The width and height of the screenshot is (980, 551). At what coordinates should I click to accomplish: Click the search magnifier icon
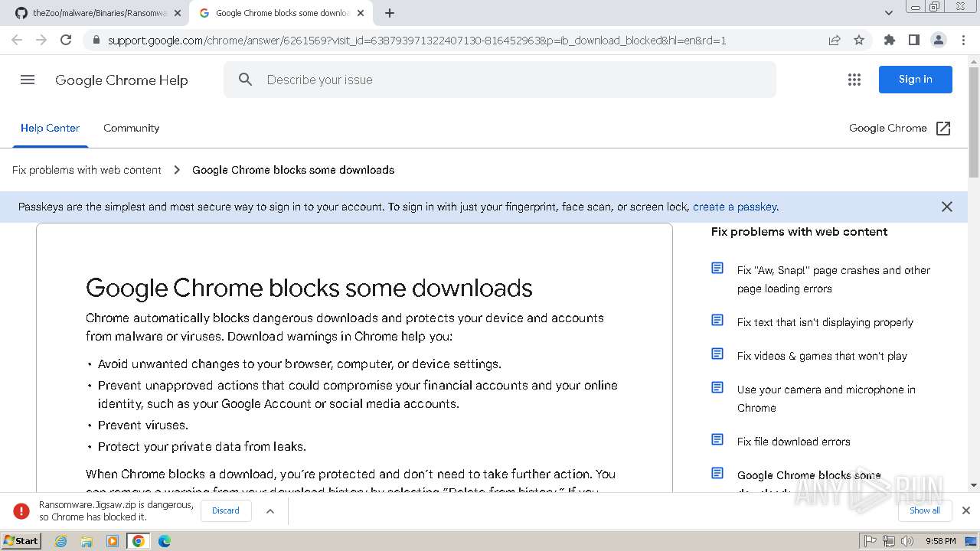click(245, 80)
